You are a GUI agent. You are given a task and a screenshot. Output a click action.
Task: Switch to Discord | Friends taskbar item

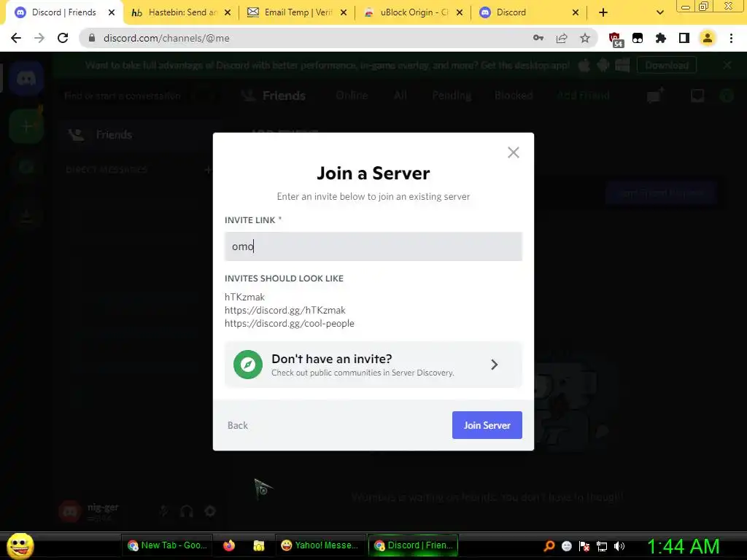(x=413, y=545)
